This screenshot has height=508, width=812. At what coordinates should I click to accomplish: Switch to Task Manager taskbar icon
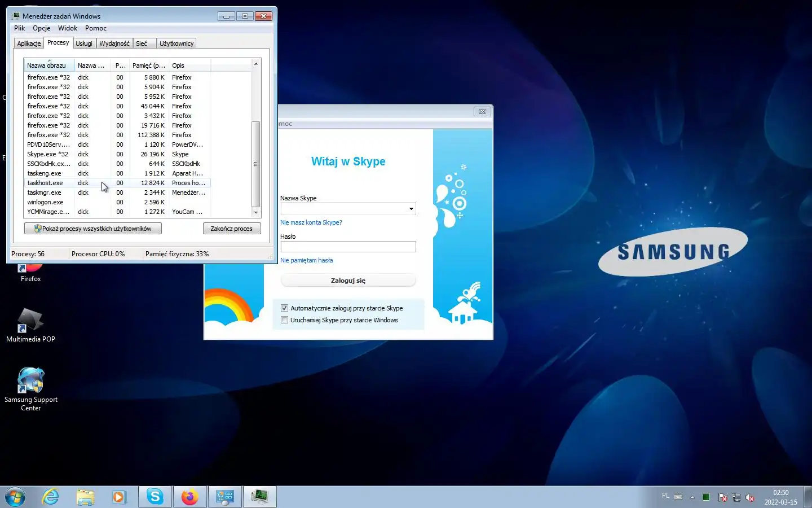pyautogui.click(x=260, y=497)
